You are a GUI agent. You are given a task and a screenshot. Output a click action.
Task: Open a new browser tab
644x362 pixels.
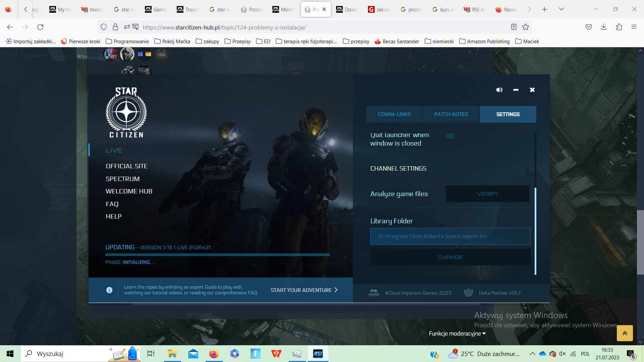click(x=544, y=9)
